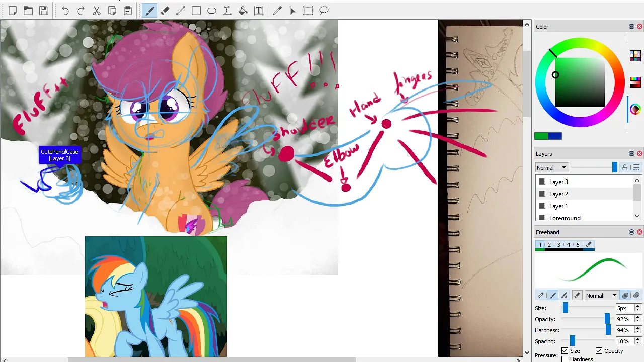Select the Move pointer tool
The image size is (644, 362).
293,11
